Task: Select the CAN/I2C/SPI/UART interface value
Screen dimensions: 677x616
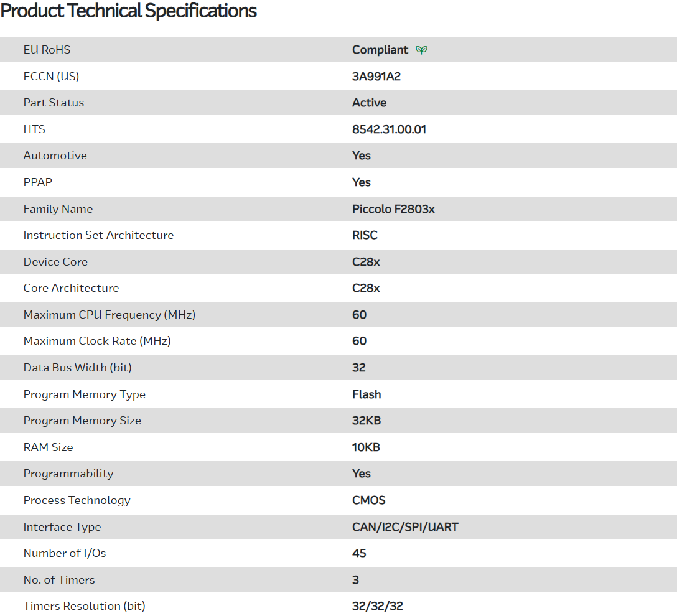Action: point(405,527)
